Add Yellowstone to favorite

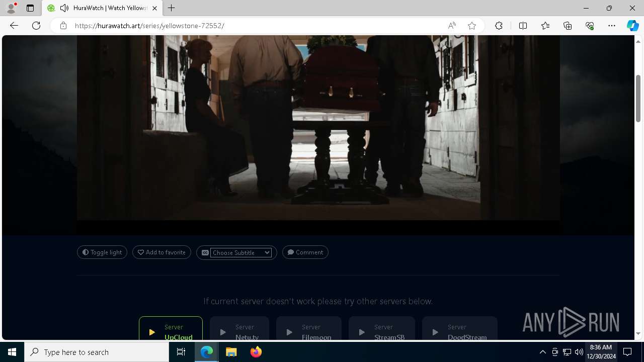pyautogui.click(x=162, y=252)
